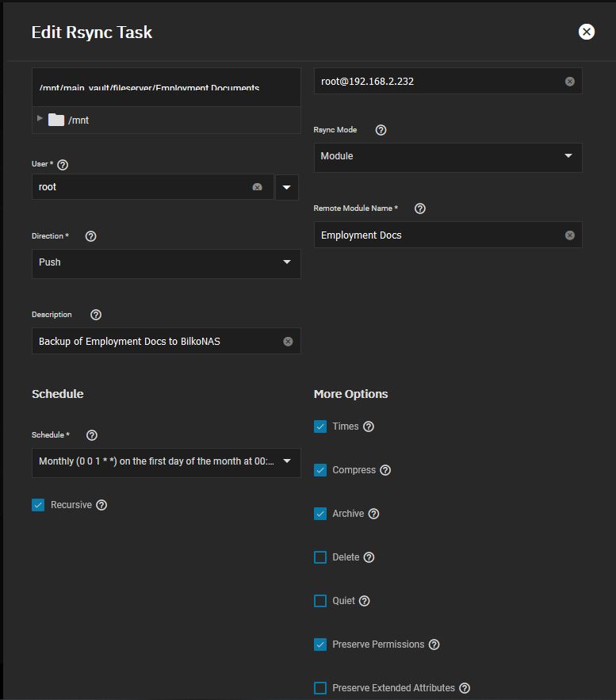The image size is (616, 700).
Task: Close the Edit Rsync Task panel
Action: [587, 32]
